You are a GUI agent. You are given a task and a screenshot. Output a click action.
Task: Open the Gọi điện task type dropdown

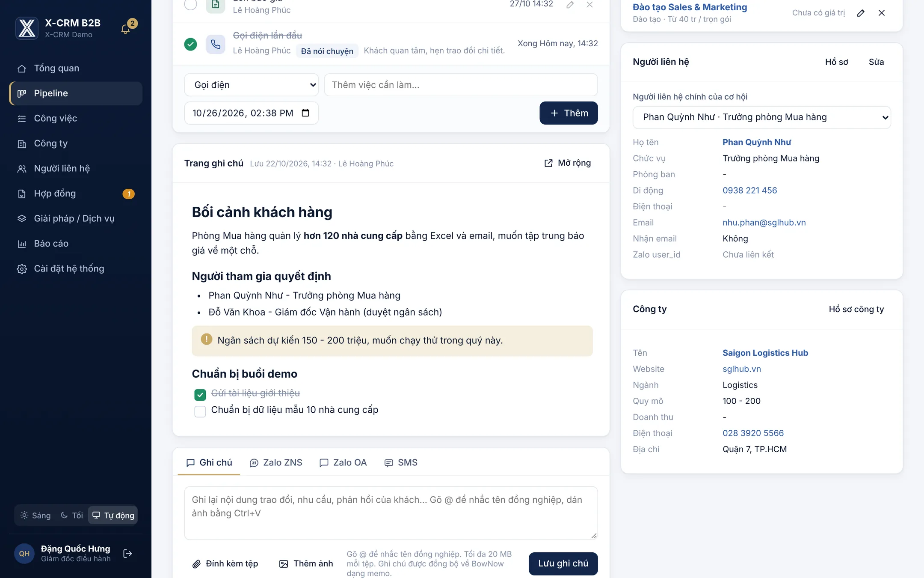pos(252,85)
